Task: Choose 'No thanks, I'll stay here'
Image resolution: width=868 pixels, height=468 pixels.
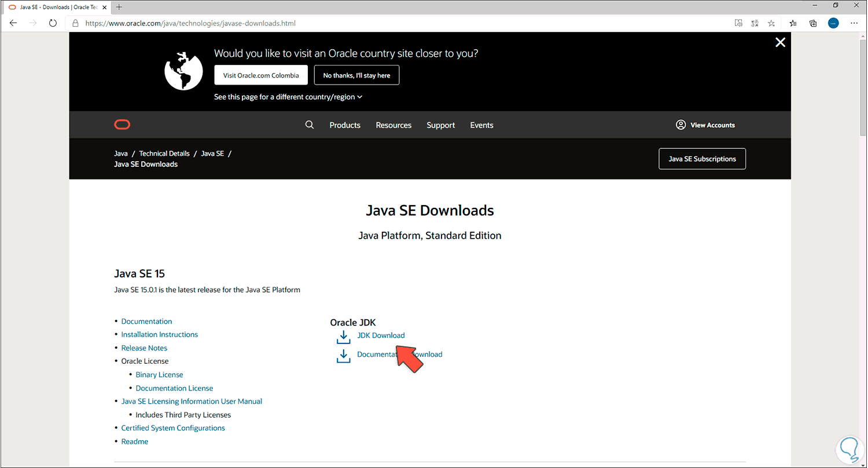Action: (x=356, y=75)
